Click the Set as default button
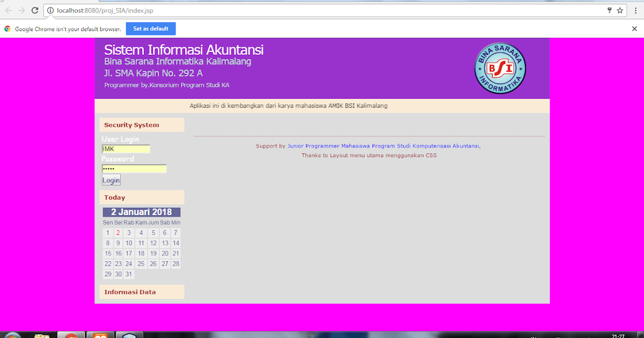The image size is (644, 338). [151, 29]
